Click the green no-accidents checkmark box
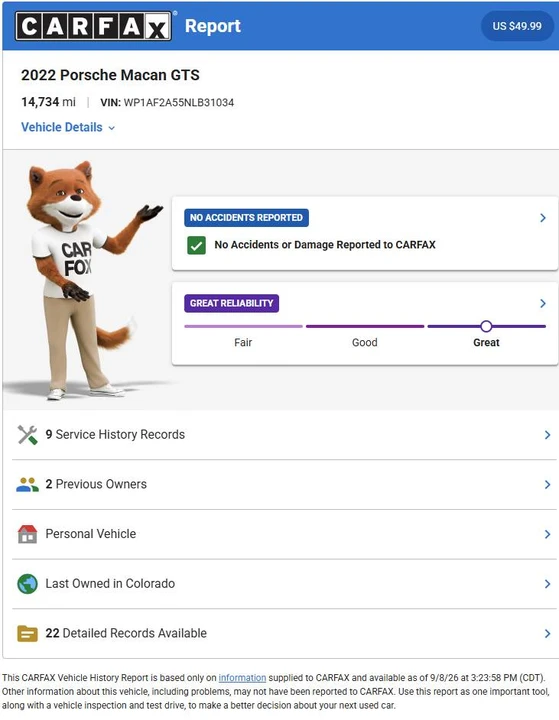The width and height of the screenshot is (559, 720). click(x=197, y=245)
